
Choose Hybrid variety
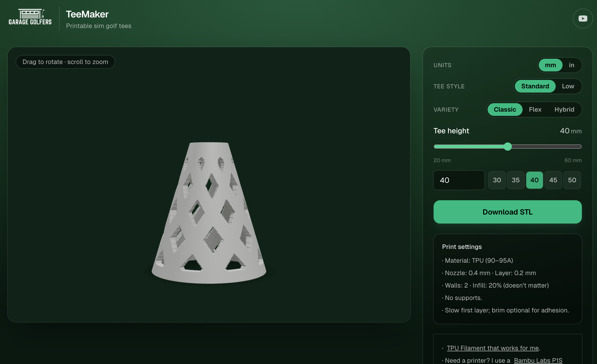(x=564, y=110)
